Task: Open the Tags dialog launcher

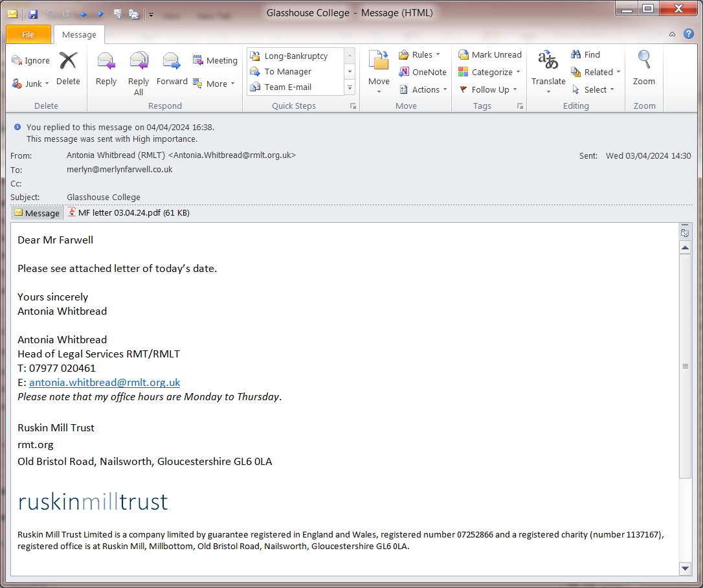Action: pyautogui.click(x=520, y=106)
